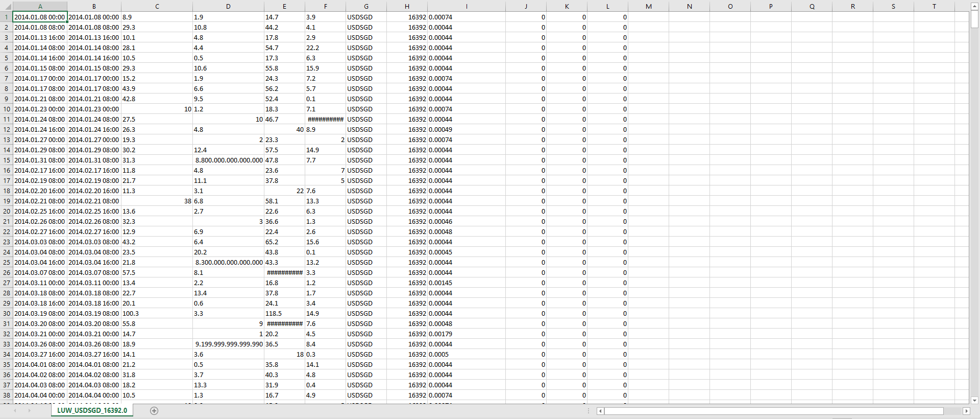
Task: Click cell showing 31.9
Action: coord(284,385)
